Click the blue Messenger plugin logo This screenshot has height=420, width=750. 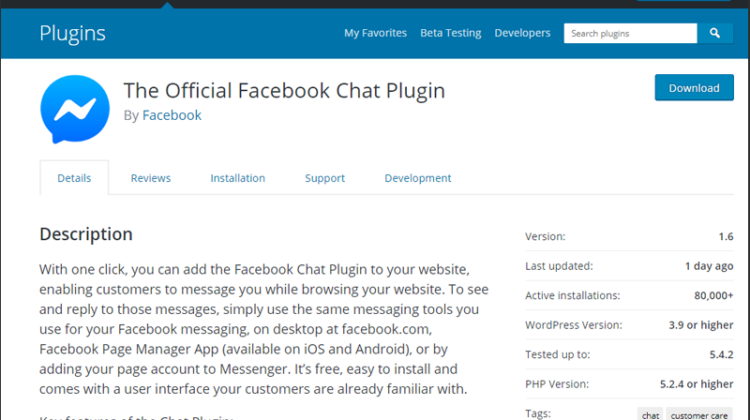click(x=74, y=109)
